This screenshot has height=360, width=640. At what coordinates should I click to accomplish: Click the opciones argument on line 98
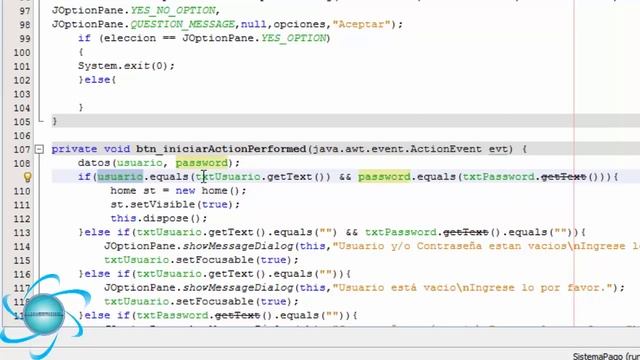pos(300,24)
